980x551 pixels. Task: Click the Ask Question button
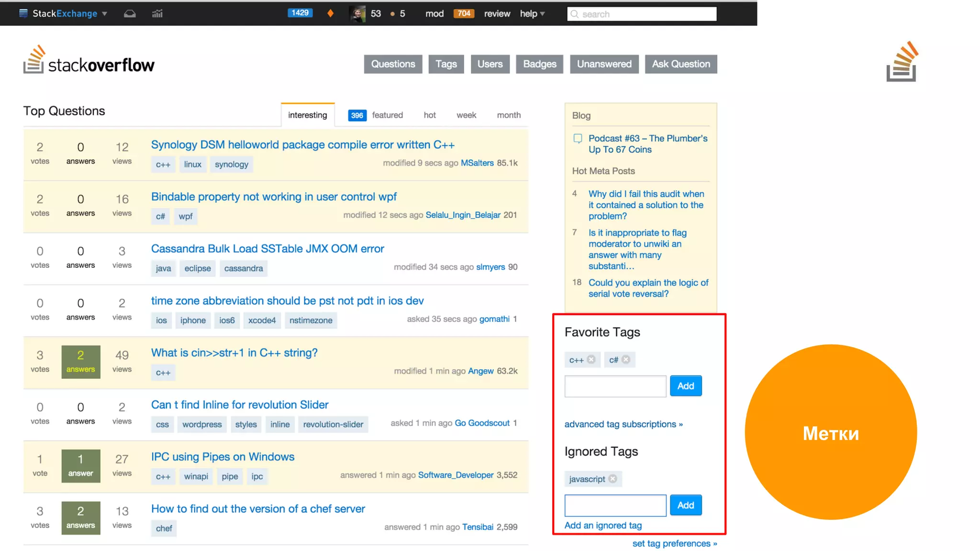click(x=680, y=64)
